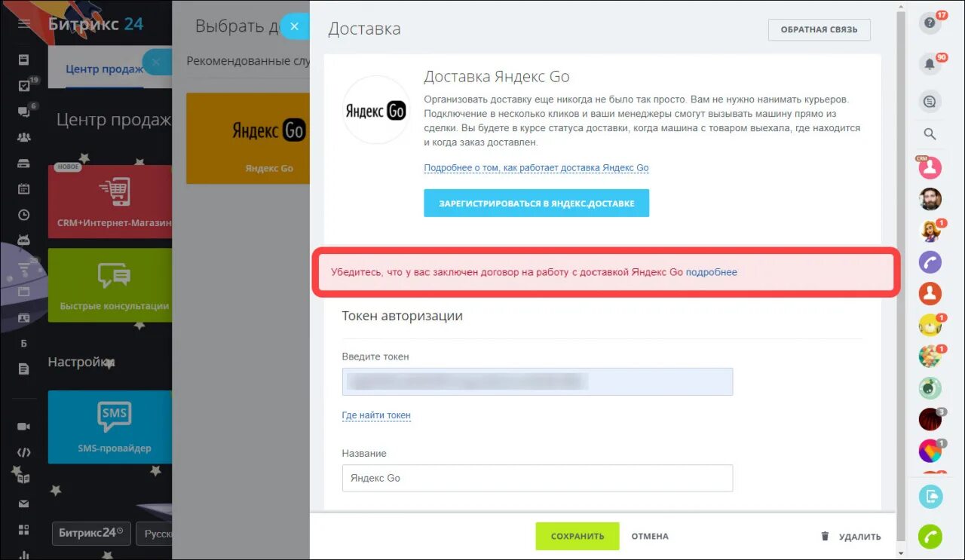Open the pink CRM contact avatar
Image resolution: width=965 pixels, height=560 pixels.
[930, 167]
